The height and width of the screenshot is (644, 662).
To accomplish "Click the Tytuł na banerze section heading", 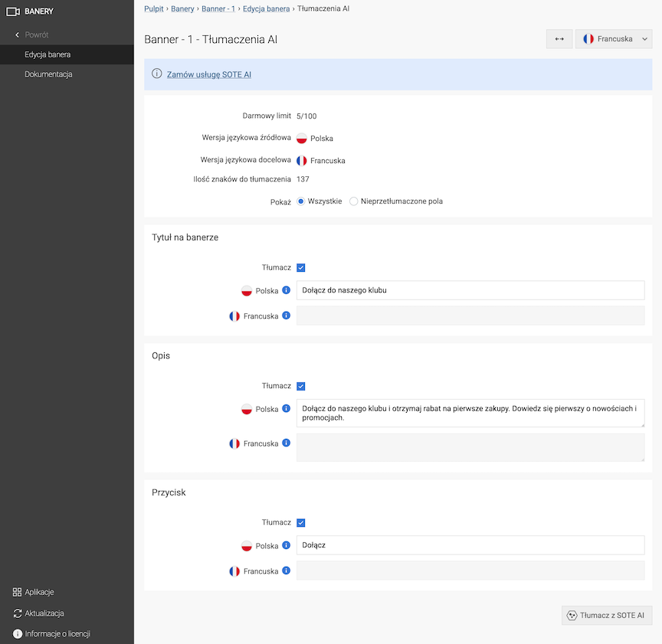I will [x=185, y=237].
